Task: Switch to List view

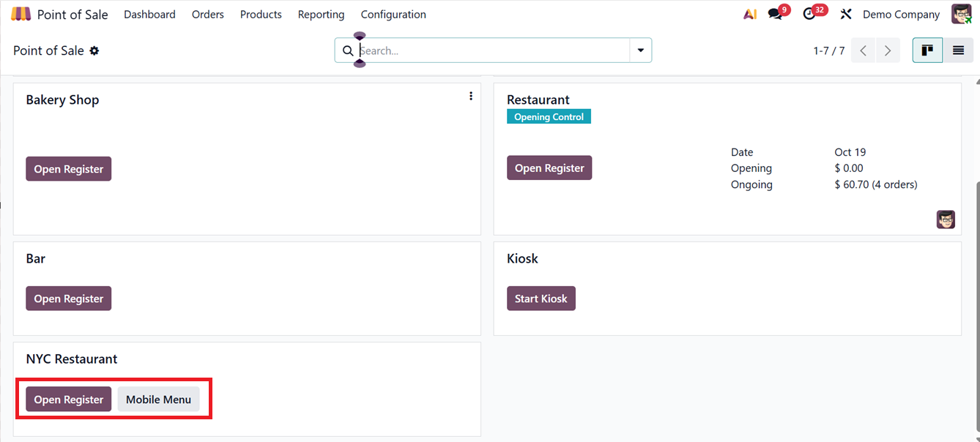Action: click(958, 50)
